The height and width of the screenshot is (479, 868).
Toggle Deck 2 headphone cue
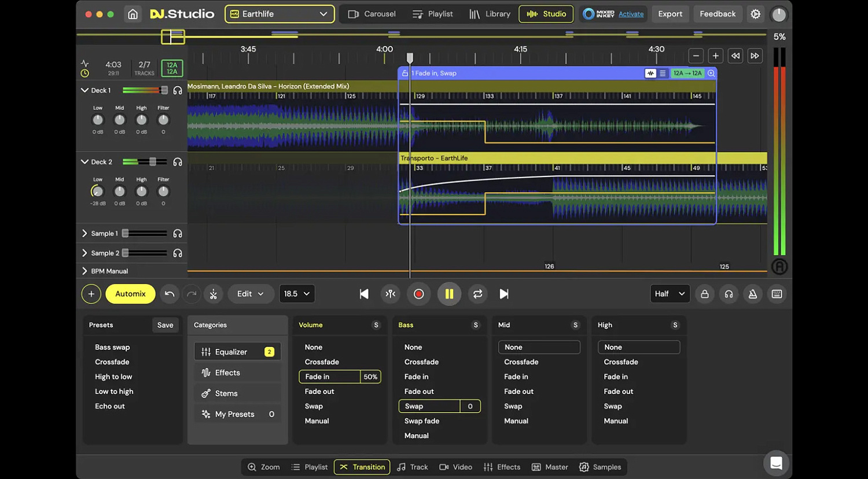click(178, 162)
